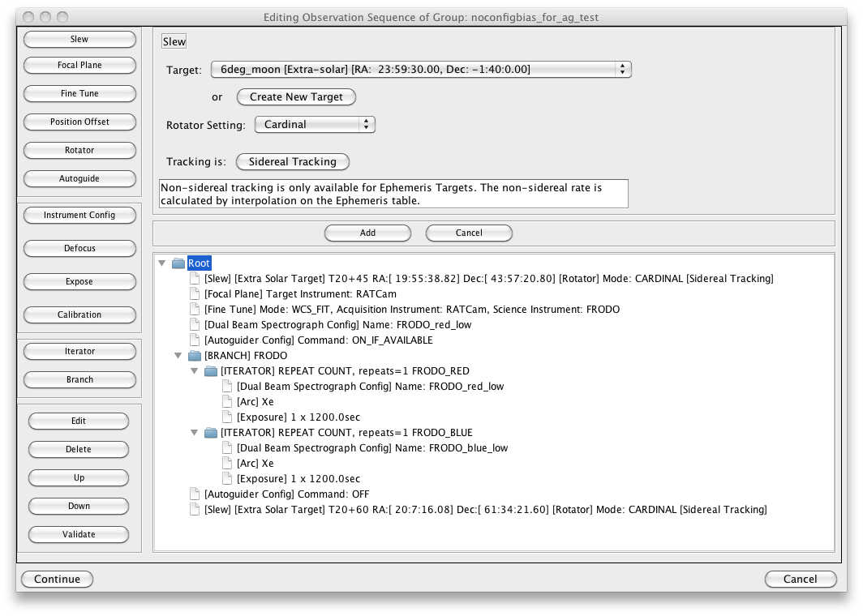This screenshot has width=863, height=616.
Task: Collapse the BRANCH FRODO node
Action: coord(178,355)
